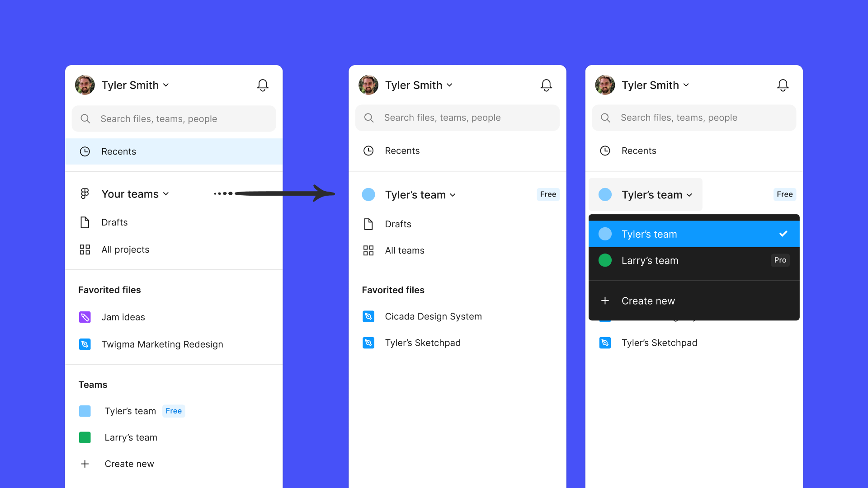Viewport: 868px width, 488px height.
Task: Click the Drafts page icon in the middle panel
Action: pos(368,224)
